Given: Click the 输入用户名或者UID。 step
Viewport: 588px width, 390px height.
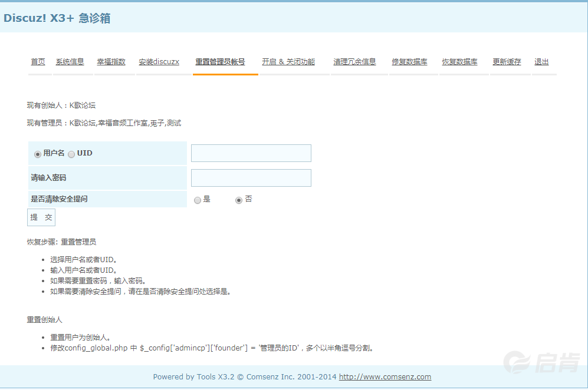Looking at the screenshot, I should tap(84, 270).
